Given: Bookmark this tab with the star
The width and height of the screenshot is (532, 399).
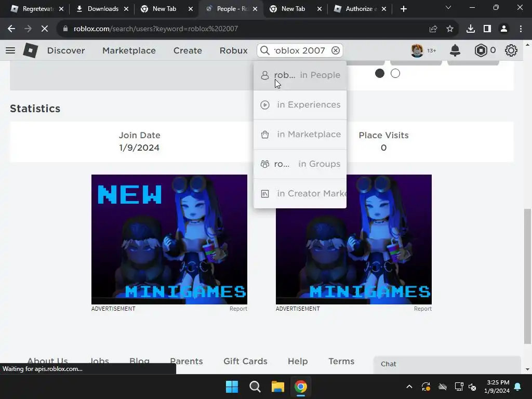Looking at the screenshot, I should click(450, 29).
